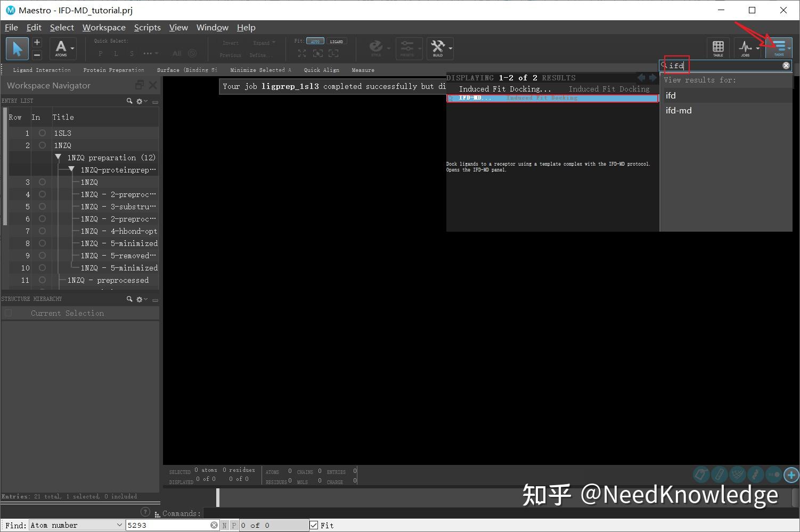Collapse the 1NZQ preparation tree

(58, 157)
